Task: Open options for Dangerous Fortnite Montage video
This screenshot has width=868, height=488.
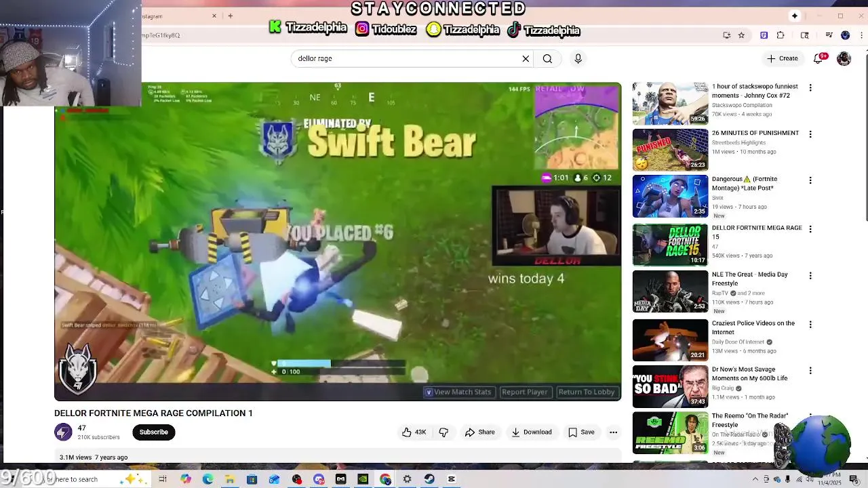Action: point(810,180)
